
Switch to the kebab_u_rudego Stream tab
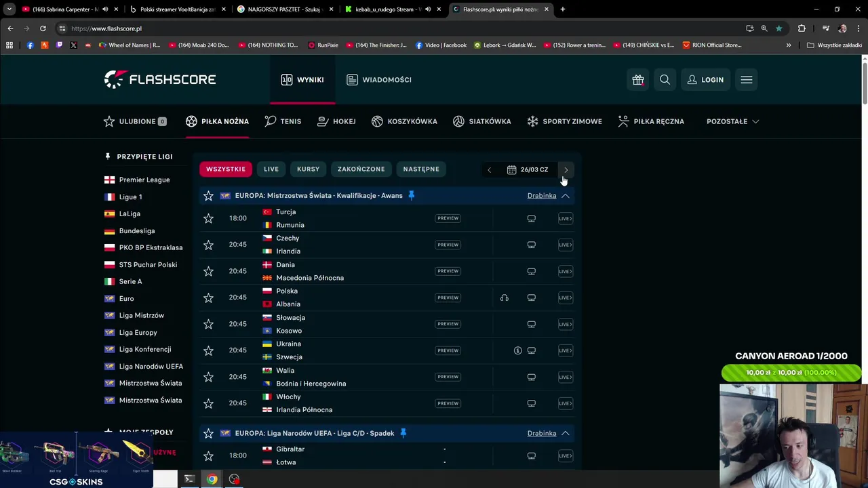click(392, 9)
